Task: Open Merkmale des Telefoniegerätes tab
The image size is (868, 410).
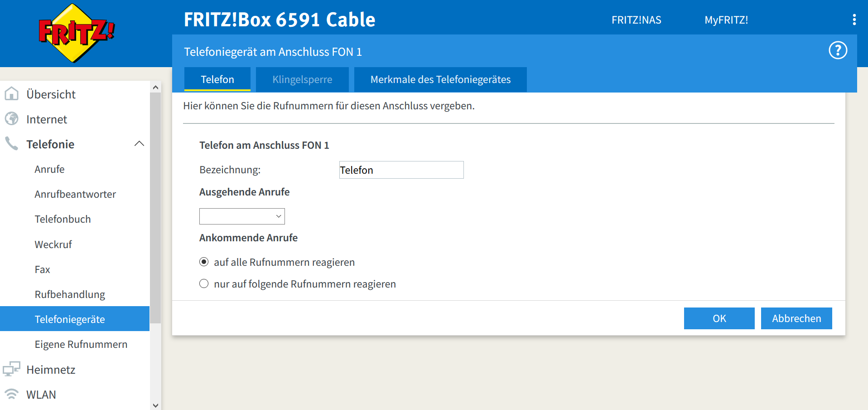Action: point(440,79)
